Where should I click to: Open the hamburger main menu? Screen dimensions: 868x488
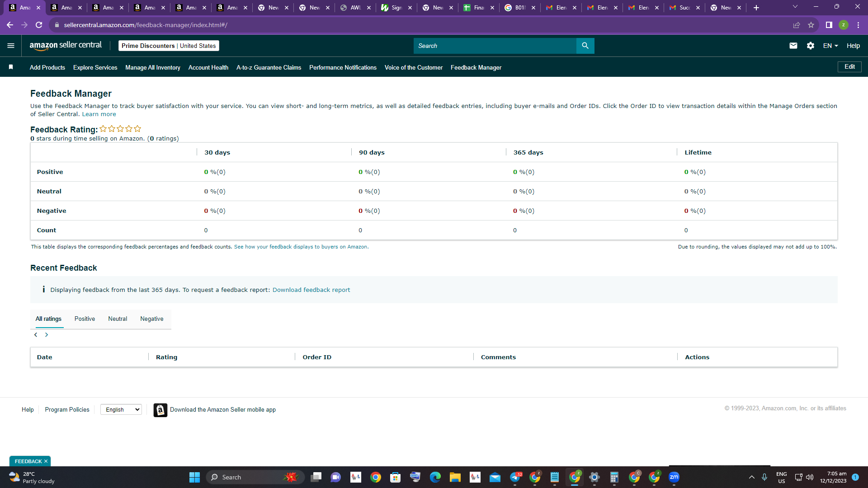pyautogui.click(x=11, y=46)
